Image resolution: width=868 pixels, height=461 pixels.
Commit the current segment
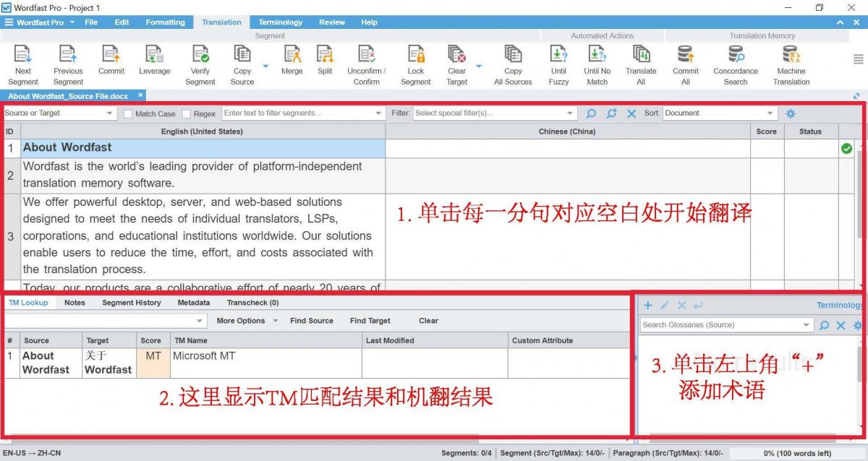click(x=111, y=60)
